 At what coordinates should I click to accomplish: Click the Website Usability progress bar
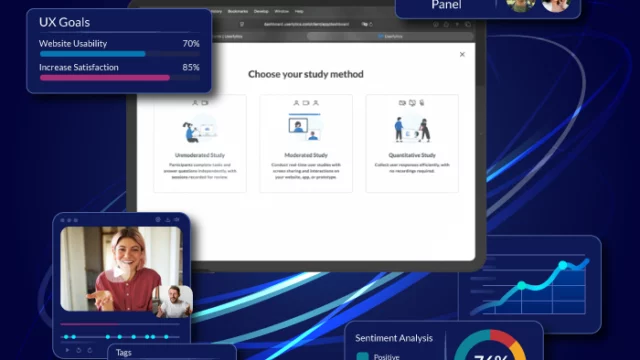pos(120,54)
